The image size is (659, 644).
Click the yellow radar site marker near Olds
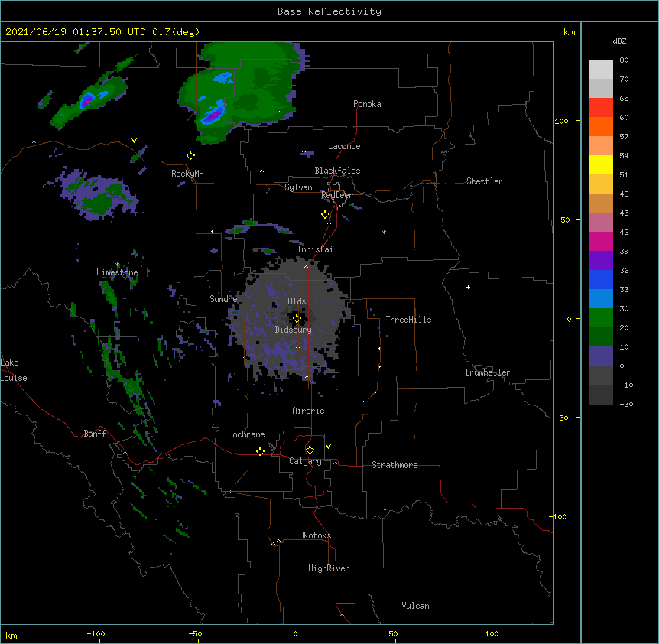pos(297,319)
